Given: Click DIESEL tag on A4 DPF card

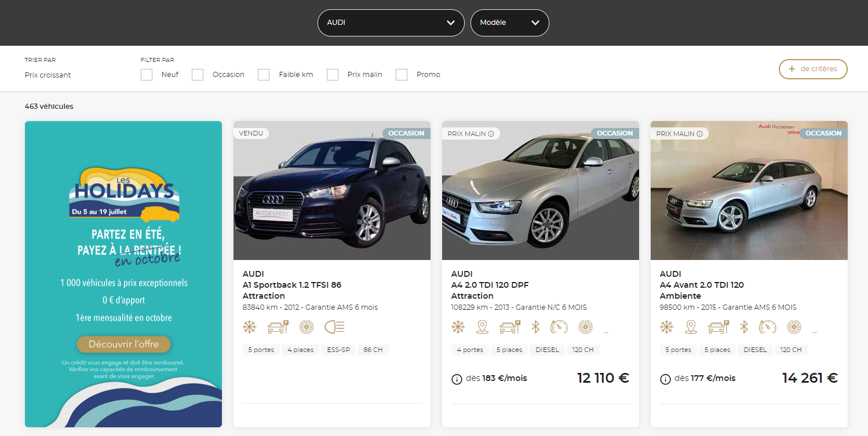Looking at the screenshot, I should tap(547, 350).
